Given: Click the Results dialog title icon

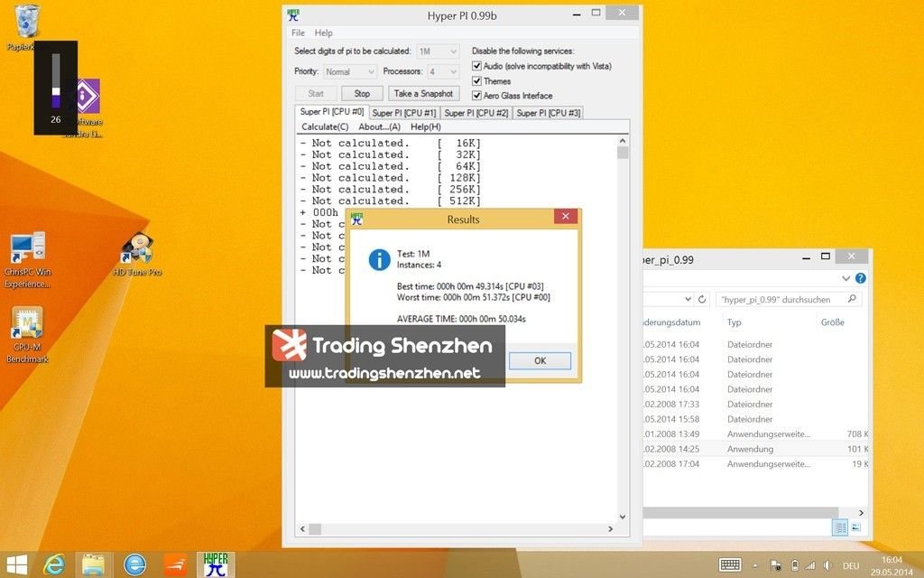Looking at the screenshot, I should (356, 219).
